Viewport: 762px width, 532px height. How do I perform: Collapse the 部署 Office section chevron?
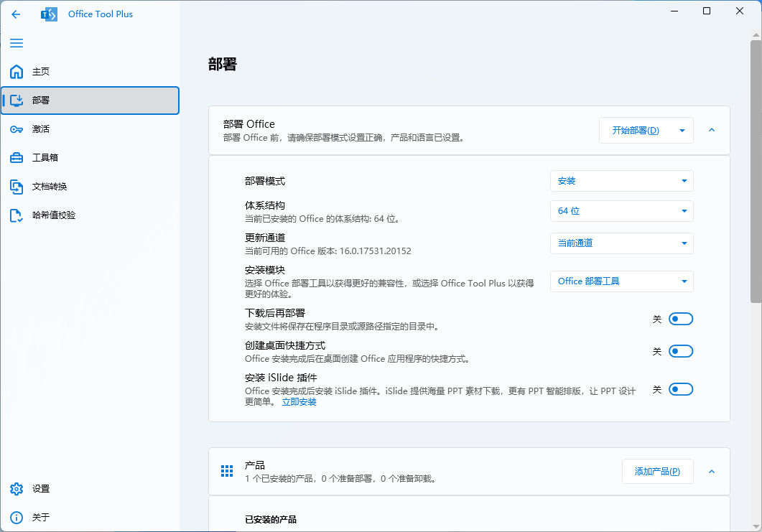click(x=712, y=130)
